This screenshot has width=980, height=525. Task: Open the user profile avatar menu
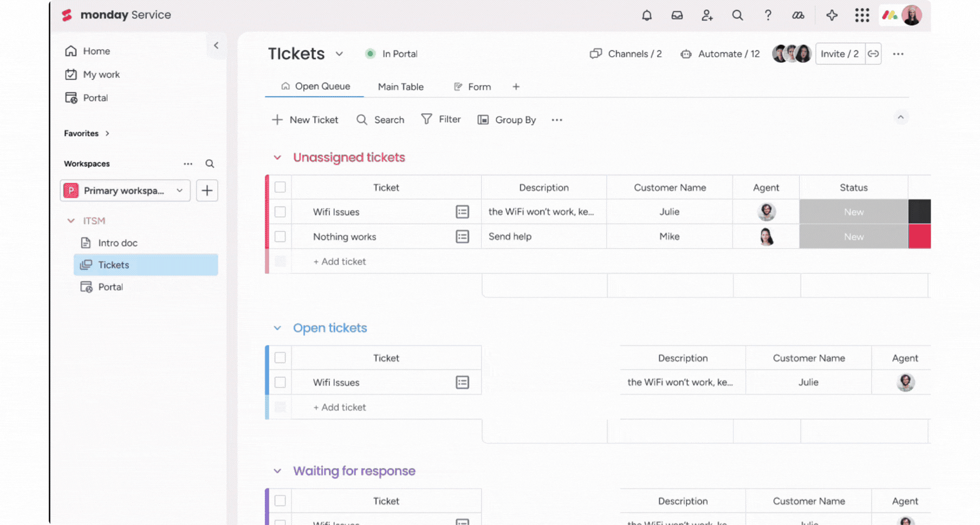click(x=912, y=15)
